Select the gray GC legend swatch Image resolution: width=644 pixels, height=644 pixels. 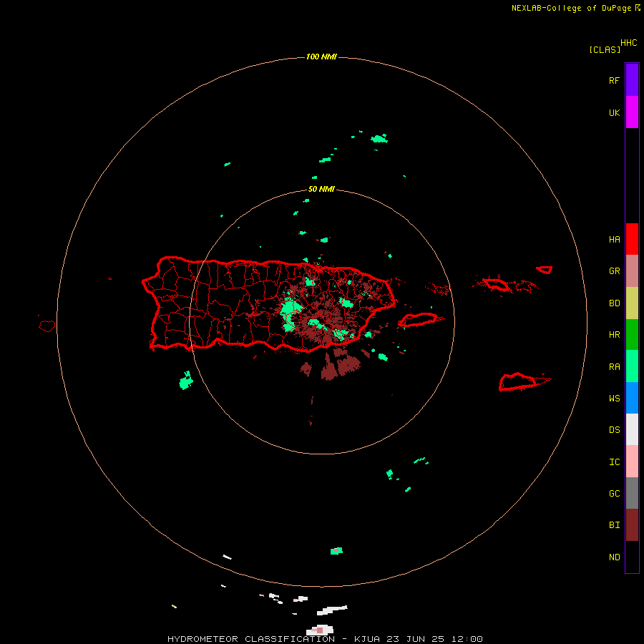click(632, 493)
